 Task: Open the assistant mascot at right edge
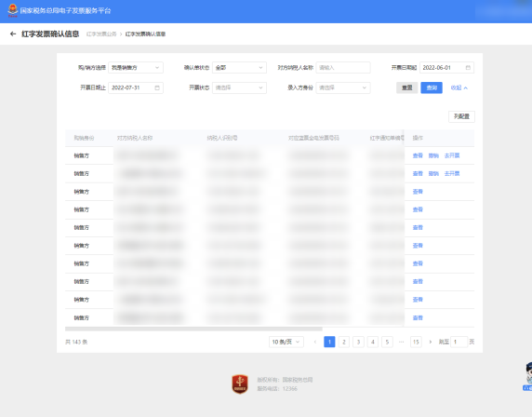point(528,376)
